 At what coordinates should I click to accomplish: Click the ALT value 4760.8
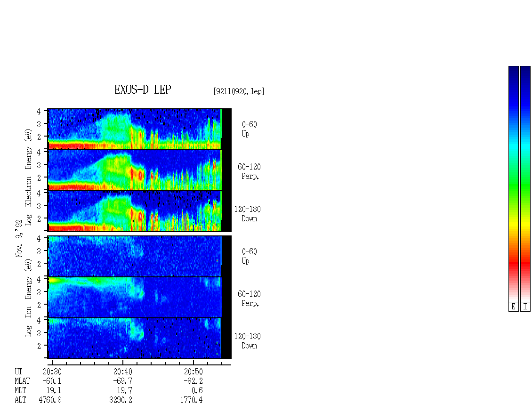[x=50, y=400]
